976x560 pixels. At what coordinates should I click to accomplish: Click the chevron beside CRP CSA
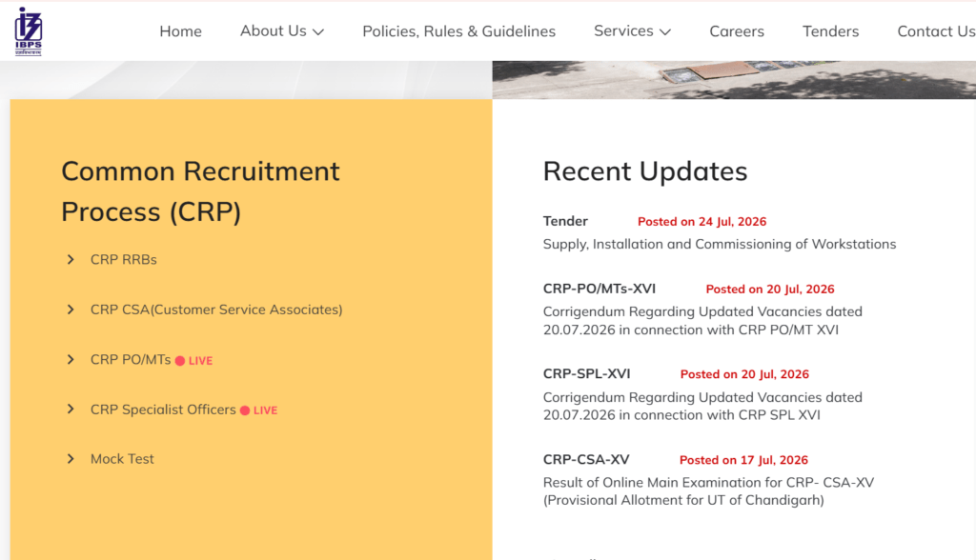pos(71,310)
